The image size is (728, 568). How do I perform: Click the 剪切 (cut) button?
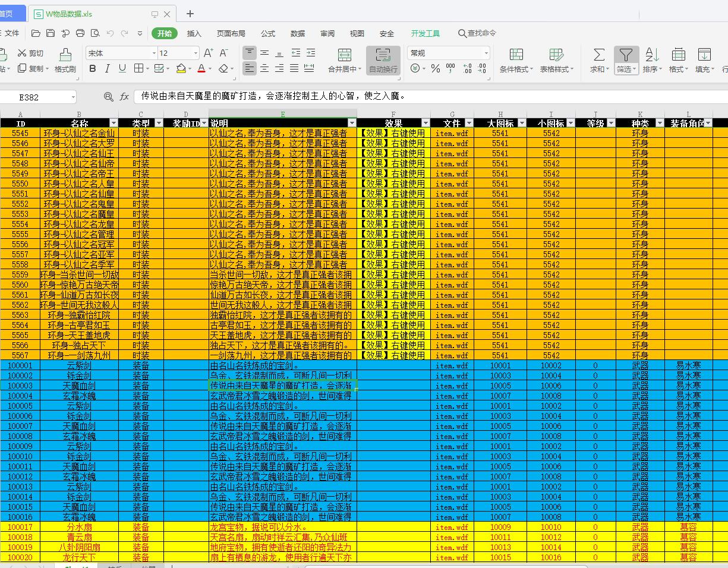point(31,53)
